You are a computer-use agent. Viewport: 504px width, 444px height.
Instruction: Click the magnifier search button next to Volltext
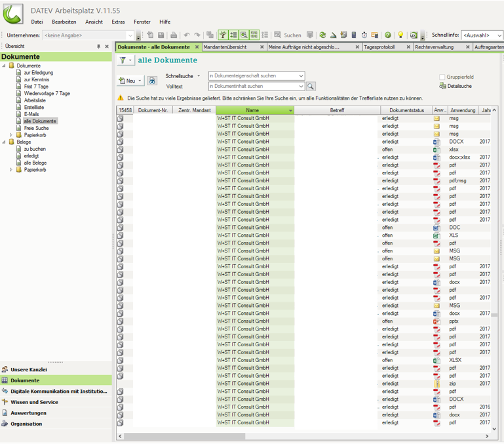[311, 86]
